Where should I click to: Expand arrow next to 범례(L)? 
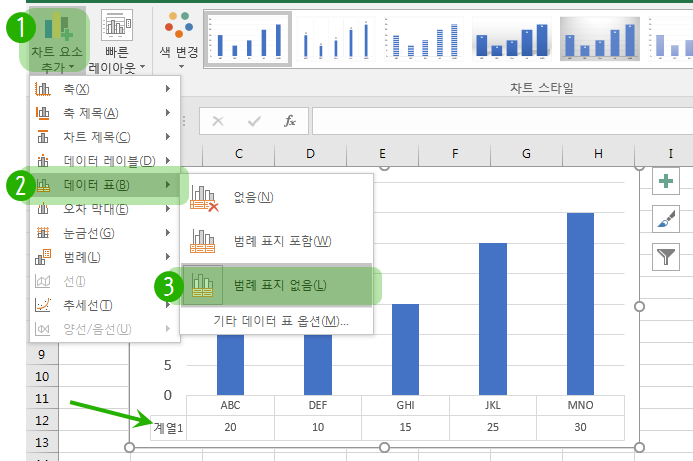[168, 257]
